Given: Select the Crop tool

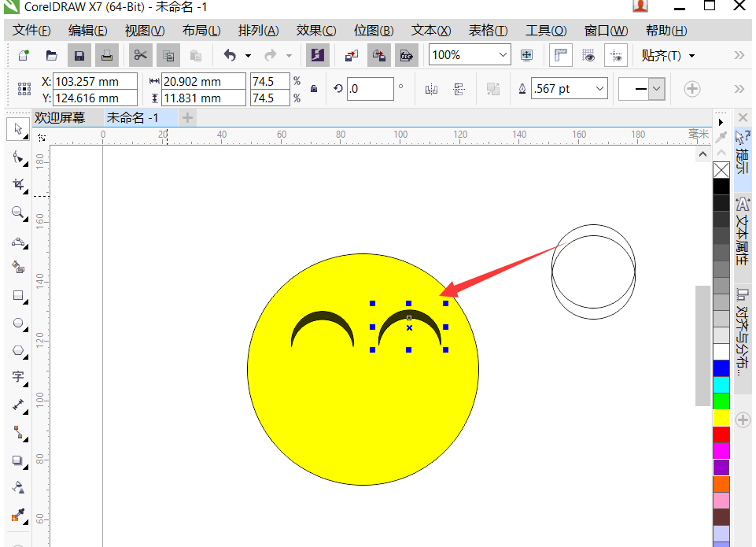Looking at the screenshot, I should click(x=18, y=185).
